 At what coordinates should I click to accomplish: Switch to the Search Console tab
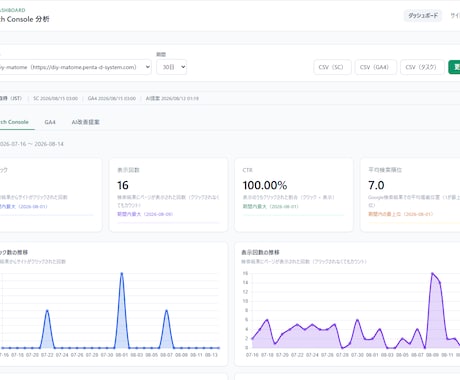pos(15,122)
